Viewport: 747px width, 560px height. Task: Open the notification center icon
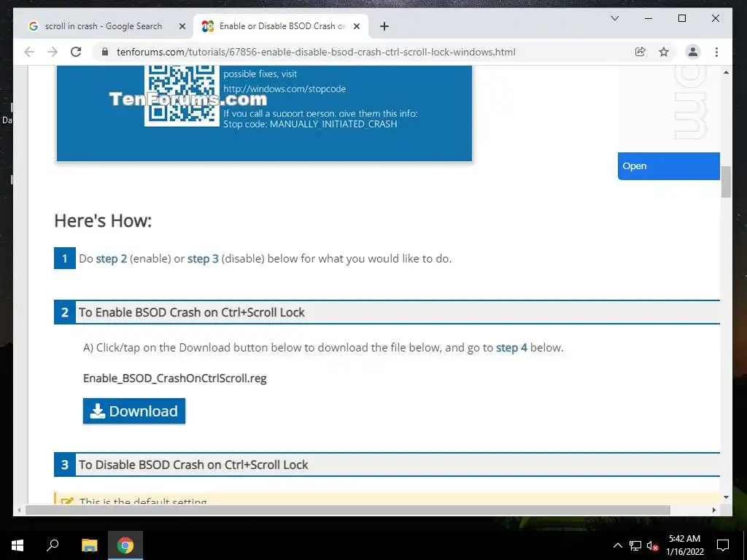click(723, 545)
